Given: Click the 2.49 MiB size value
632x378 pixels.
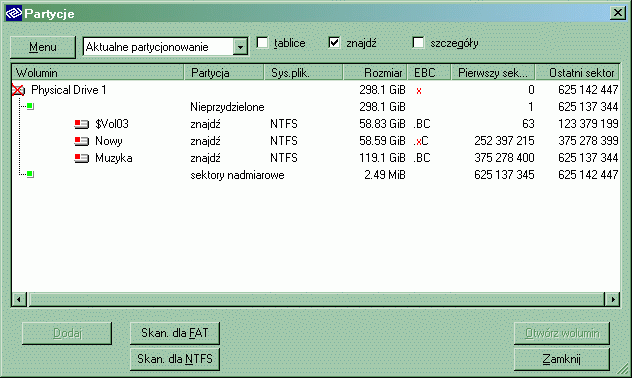Looking at the screenshot, I should 385,175.
